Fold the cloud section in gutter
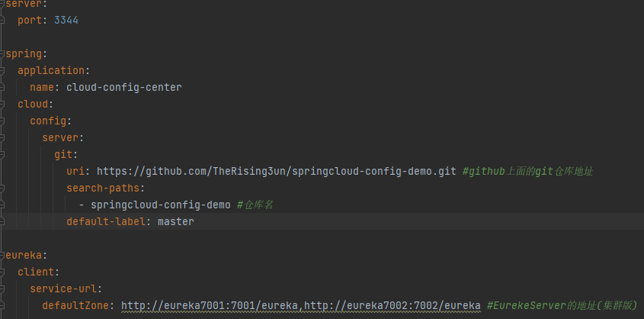This screenshot has height=319, width=644. (3, 105)
